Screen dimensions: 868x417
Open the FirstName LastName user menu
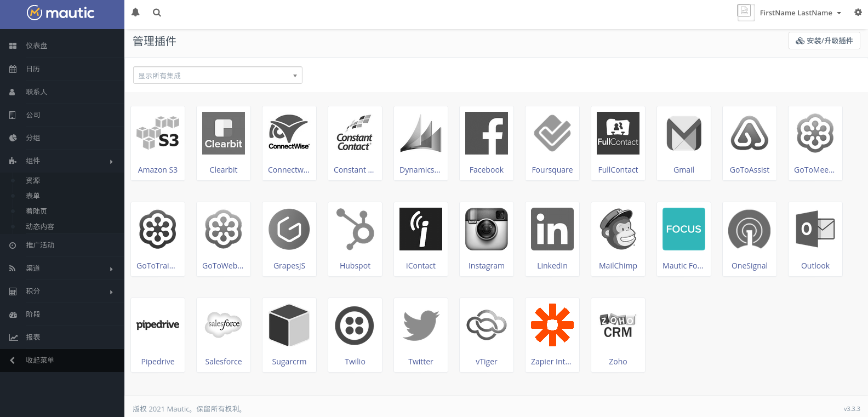click(x=800, y=13)
